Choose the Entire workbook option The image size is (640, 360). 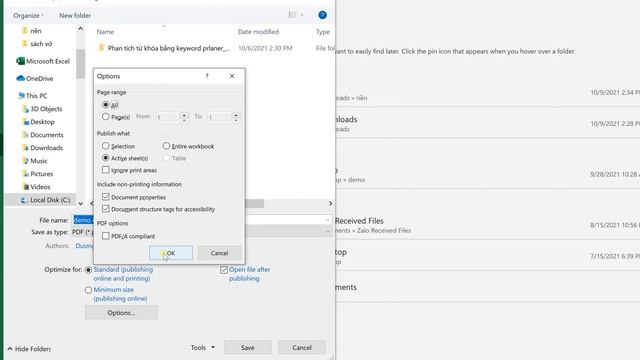[x=166, y=146]
